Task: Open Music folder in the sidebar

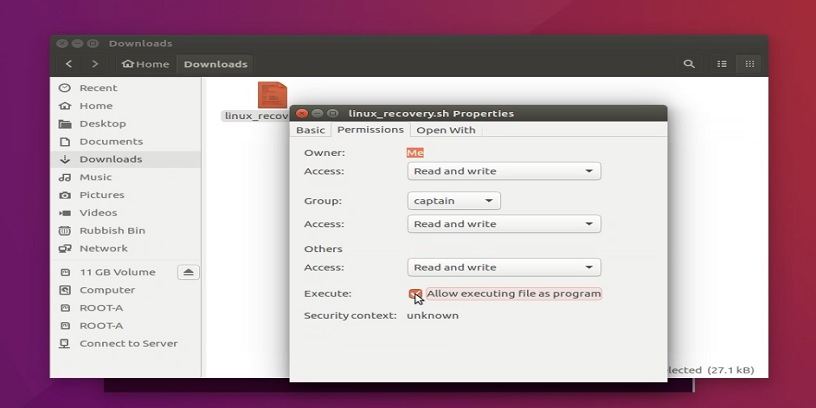Action: click(x=96, y=177)
